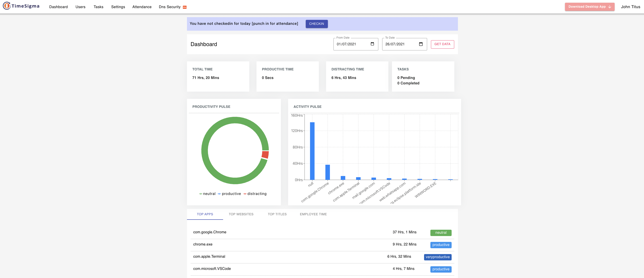Image resolution: width=644 pixels, height=278 pixels.
Task: Toggle the distracting legend marker
Action: point(245,194)
